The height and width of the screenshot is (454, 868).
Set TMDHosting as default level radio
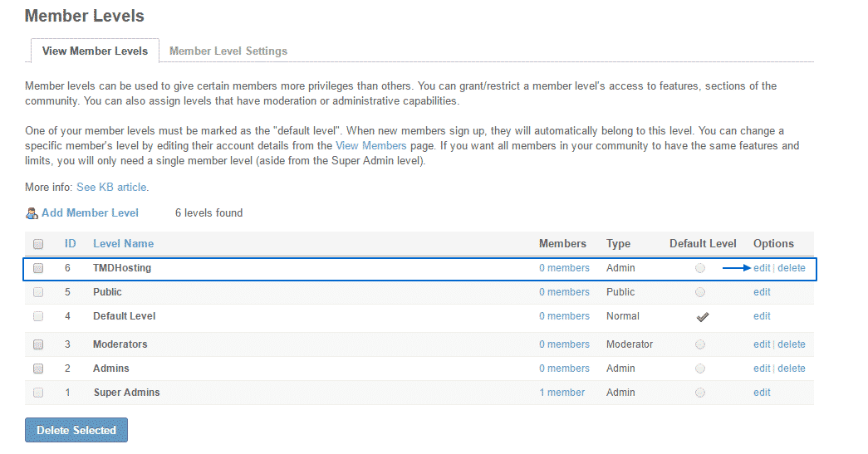click(x=700, y=268)
